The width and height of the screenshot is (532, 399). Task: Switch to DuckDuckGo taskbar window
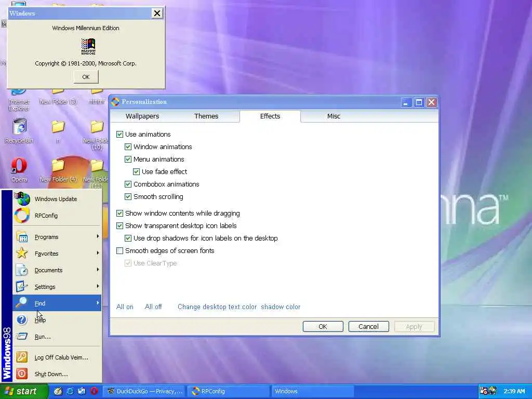pyautogui.click(x=144, y=391)
